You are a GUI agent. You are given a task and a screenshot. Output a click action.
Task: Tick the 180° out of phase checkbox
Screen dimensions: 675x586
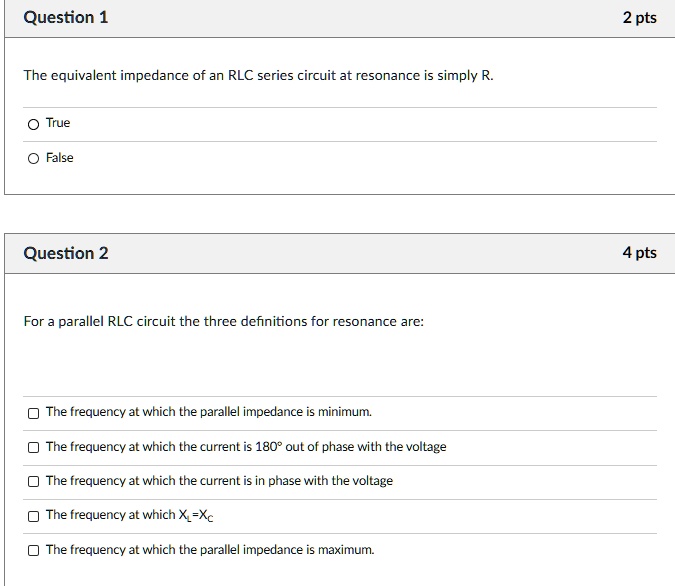point(34,447)
